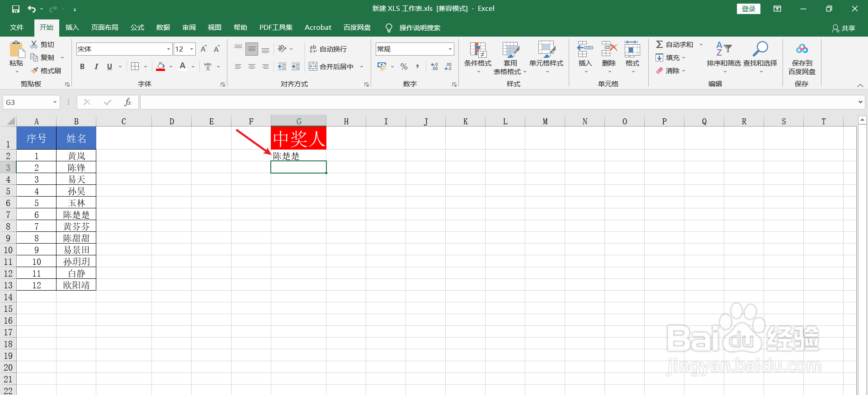This screenshot has width=868, height=395.
Task: Open Sort and Filter menu
Action: pyautogui.click(x=724, y=58)
